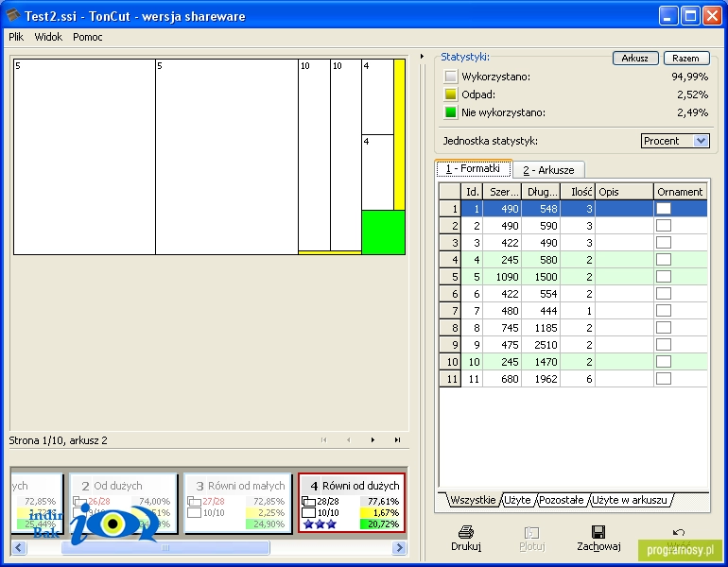This screenshot has width=728, height=567.
Task: Select the Równi od dużych result thumbnail
Action: tap(352, 503)
